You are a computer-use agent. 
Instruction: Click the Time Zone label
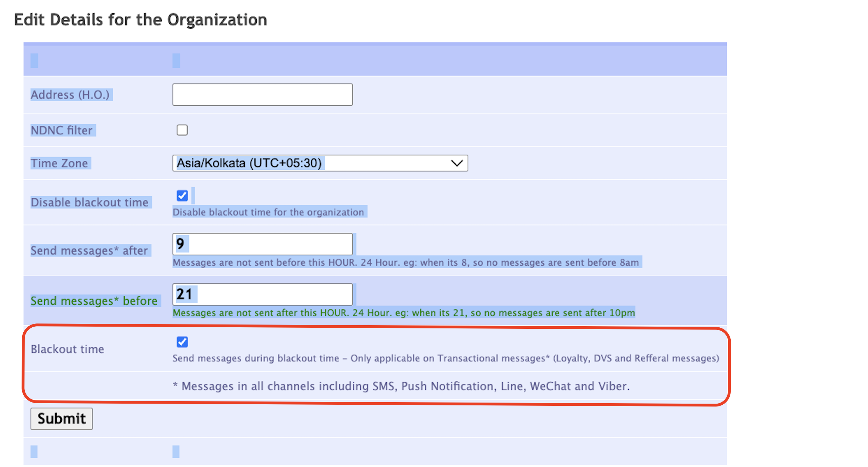[59, 163]
